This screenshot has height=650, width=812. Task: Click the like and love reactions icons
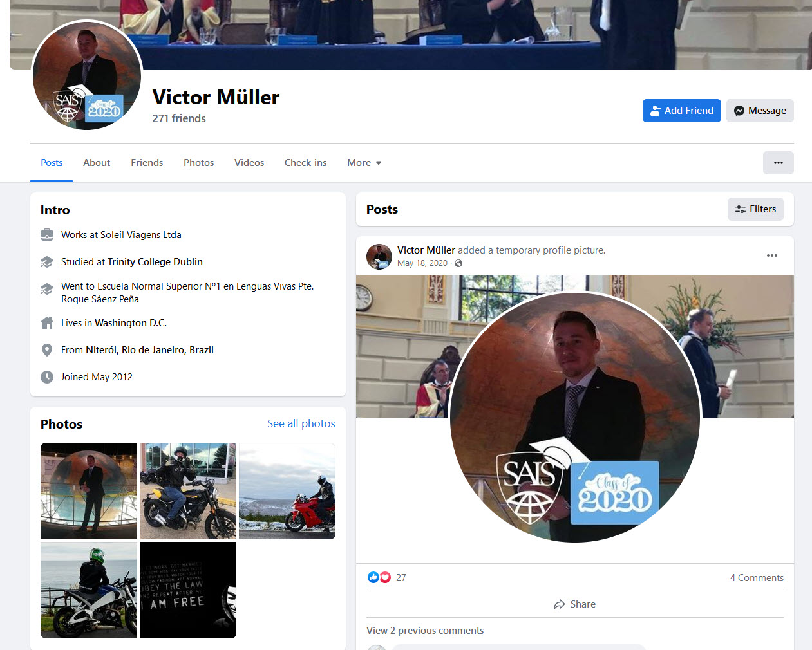(379, 577)
